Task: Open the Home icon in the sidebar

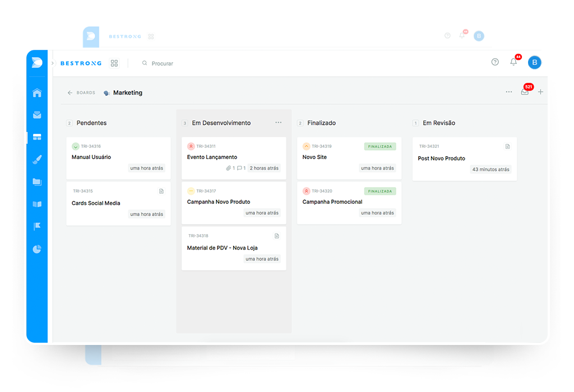Action: point(37,93)
